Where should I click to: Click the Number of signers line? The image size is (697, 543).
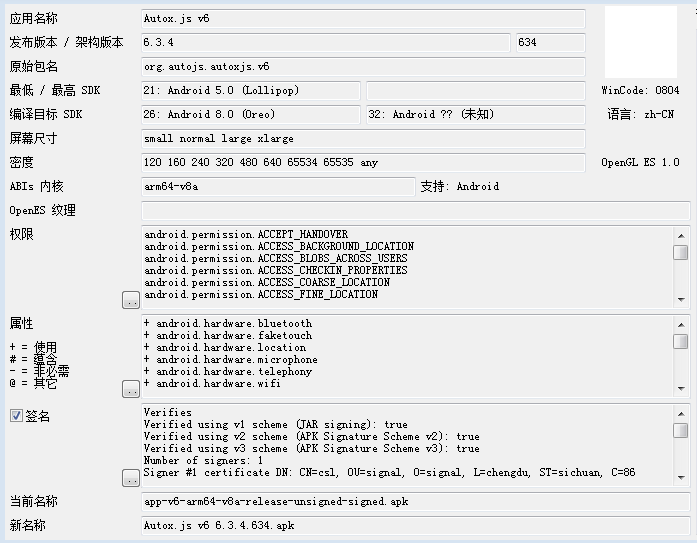point(203,460)
